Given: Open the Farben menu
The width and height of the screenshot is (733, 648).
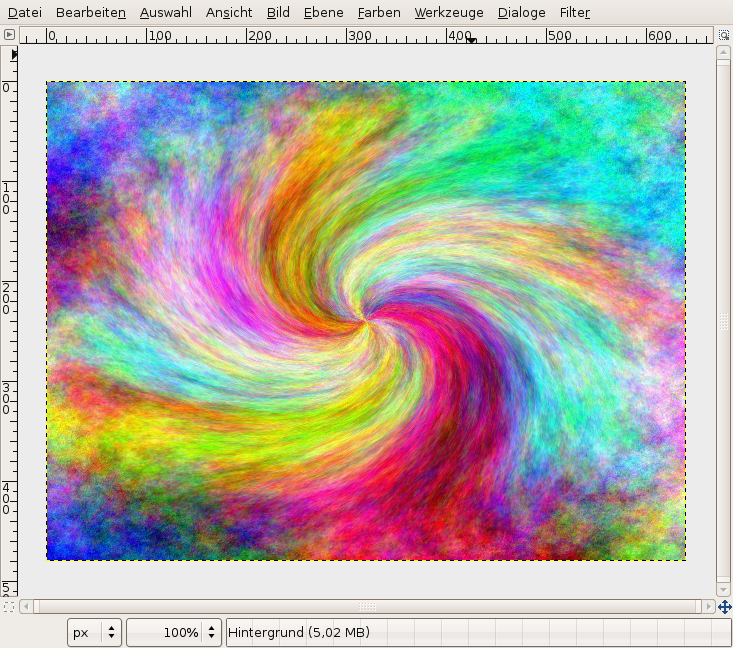Looking at the screenshot, I should click(x=379, y=13).
